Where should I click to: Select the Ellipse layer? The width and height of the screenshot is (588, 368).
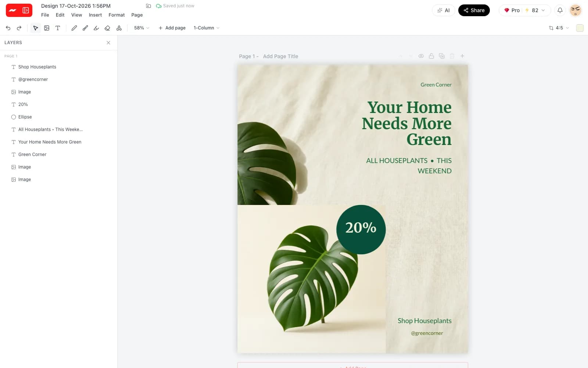[x=59, y=117]
